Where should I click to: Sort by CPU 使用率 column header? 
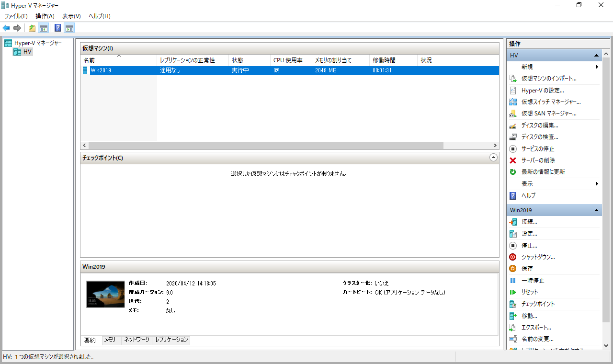291,60
